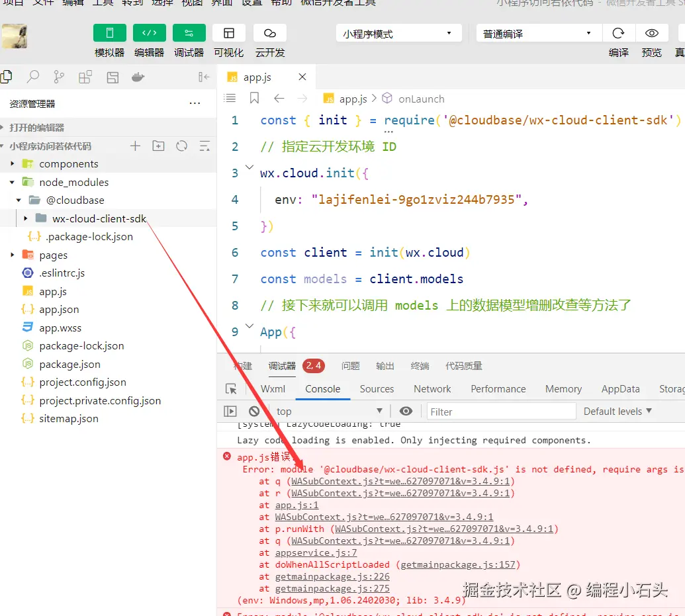Open app.wxss file

pos(60,328)
